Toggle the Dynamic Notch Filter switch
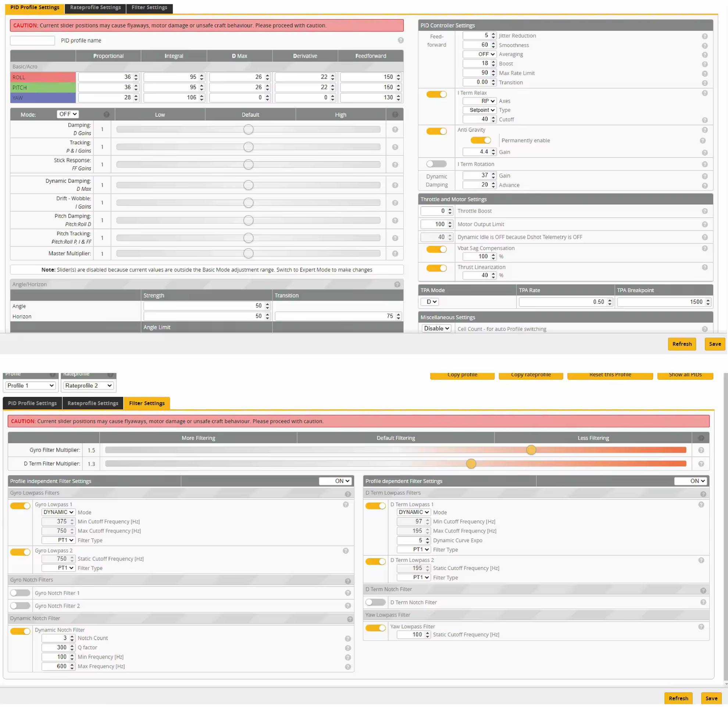The height and width of the screenshot is (707, 728). tap(20, 631)
